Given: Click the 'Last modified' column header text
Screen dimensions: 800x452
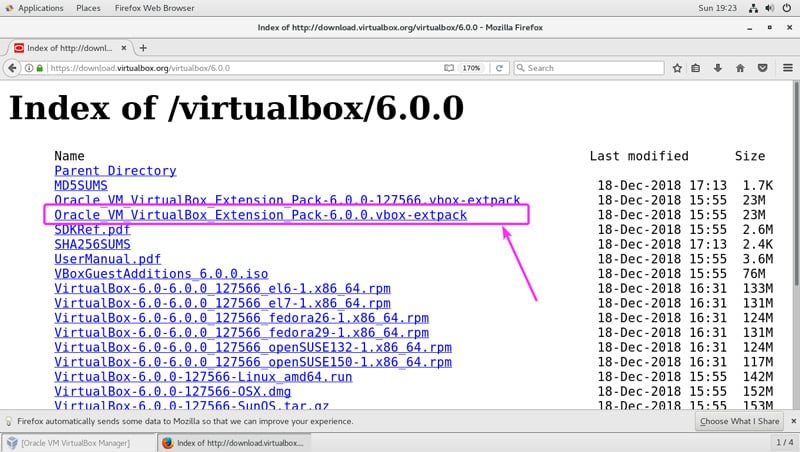Looking at the screenshot, I should coord(639,156).
